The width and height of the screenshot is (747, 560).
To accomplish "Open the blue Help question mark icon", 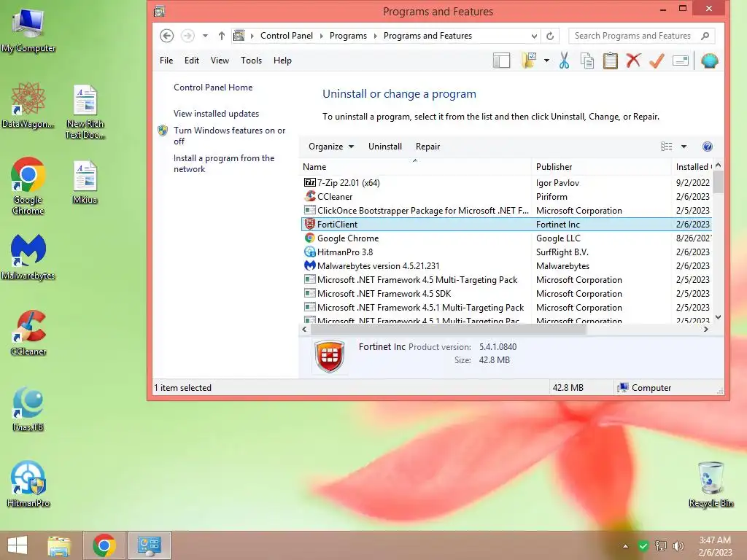I will pyautogui.click(x=708, y=147).
